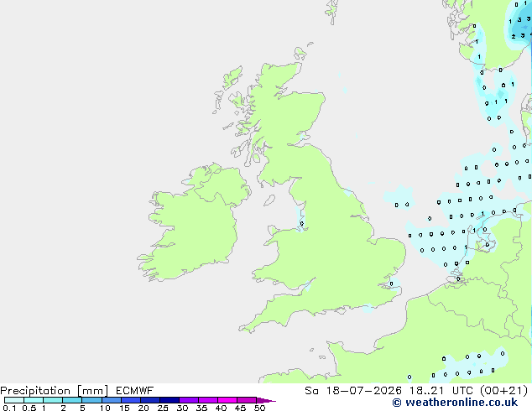Click the '0.1' legend scale value
Screen dimensions: 532x411
[9, 408]
